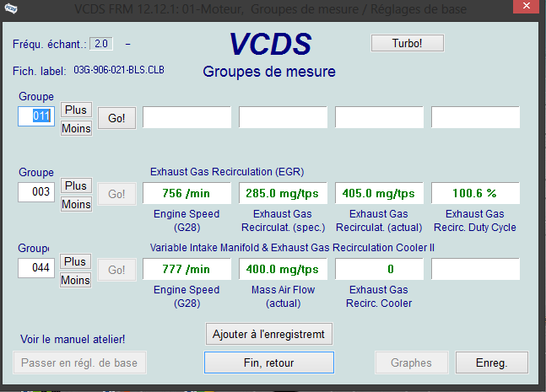The width and height of the screenshot is (546, 392).
Task: Click the group number field showing 003
Action: 36,191
